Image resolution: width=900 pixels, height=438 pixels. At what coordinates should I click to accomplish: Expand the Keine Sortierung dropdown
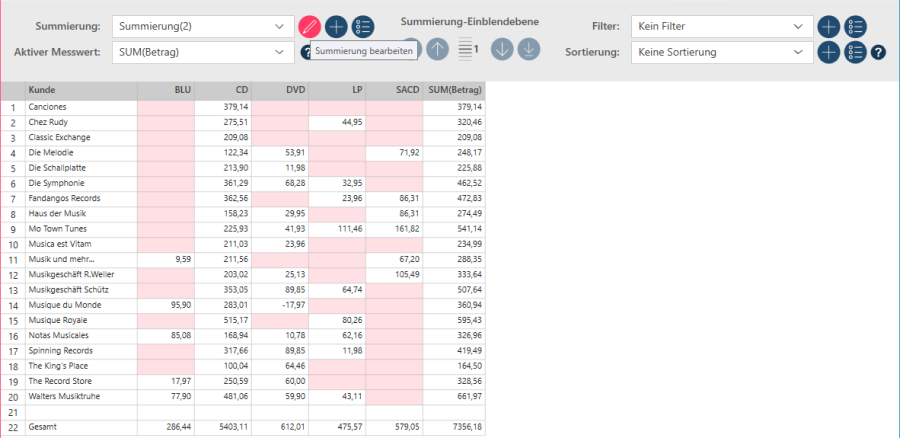click(x=797, y=52)
